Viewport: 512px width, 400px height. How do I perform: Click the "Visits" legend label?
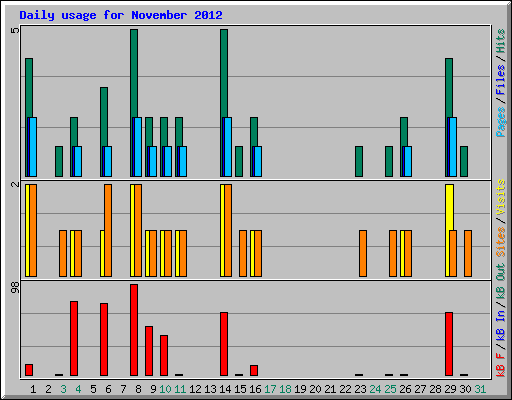pyautogui.click(x=501, y=197)
